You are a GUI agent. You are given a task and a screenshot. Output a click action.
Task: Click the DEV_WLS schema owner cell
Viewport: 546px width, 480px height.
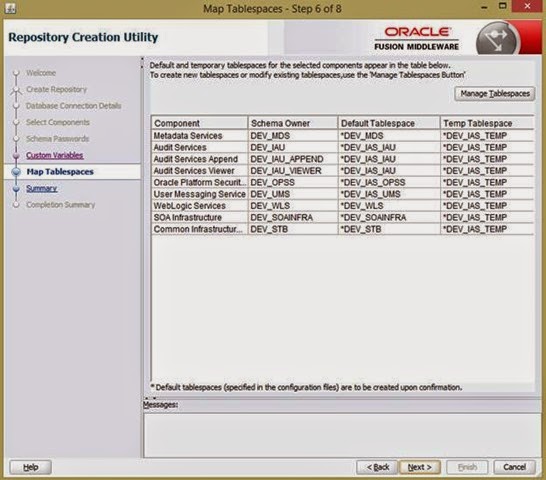coord(293,206)
